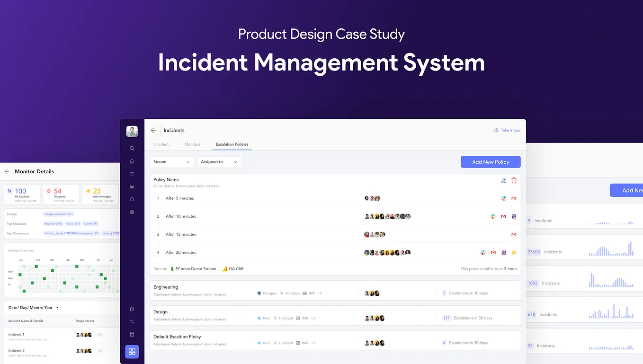Click Add New button in right background window
This screenshot has height=364, width=643.
click(626, 190)
